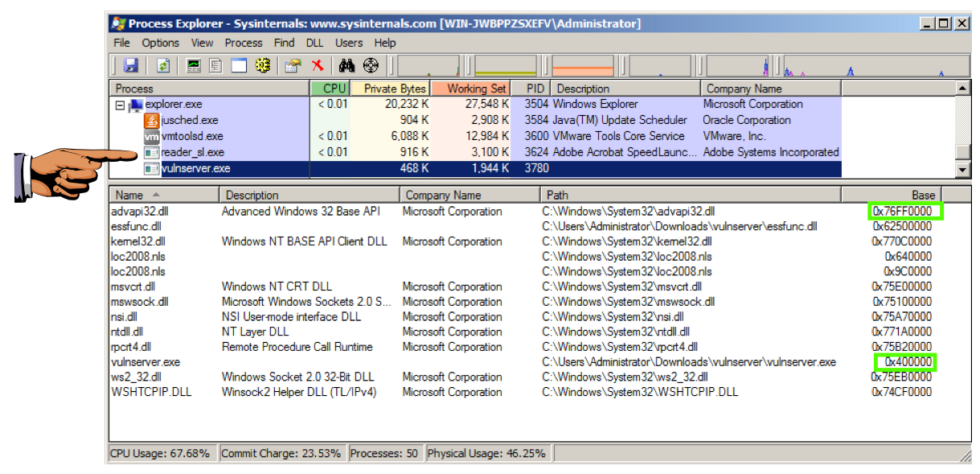Click the Save (floppy disk) toolbar icon
The height and width of the screenshot is (474, 980).
click(130, 66)
